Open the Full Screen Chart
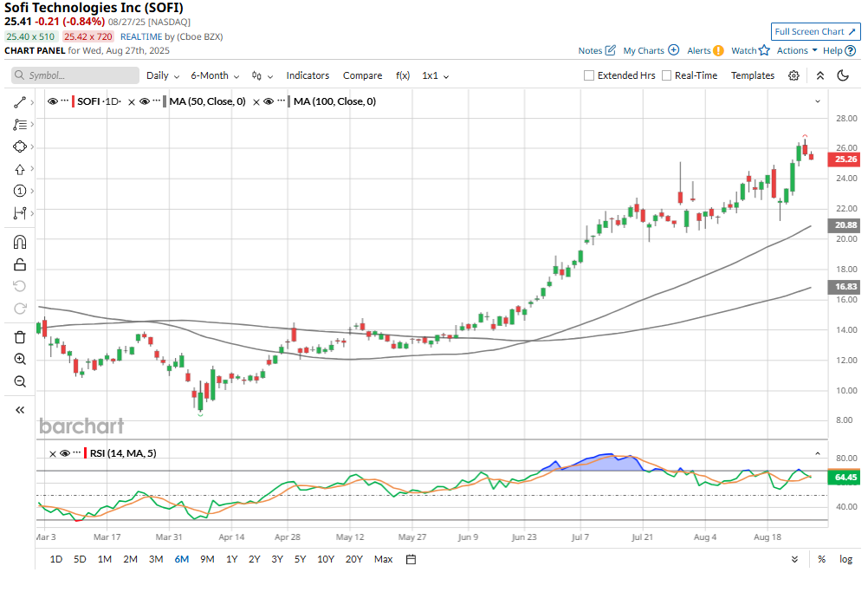 [815, 31]
